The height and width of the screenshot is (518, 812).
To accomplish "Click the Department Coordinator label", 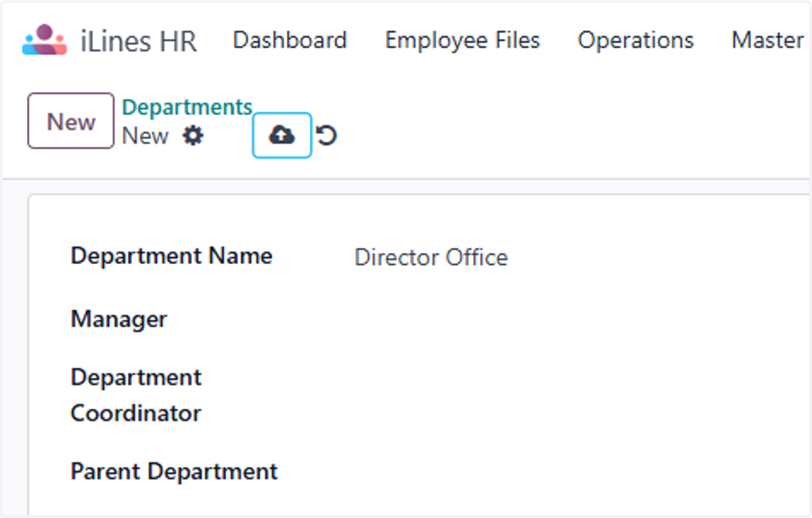I will point(136,395).
